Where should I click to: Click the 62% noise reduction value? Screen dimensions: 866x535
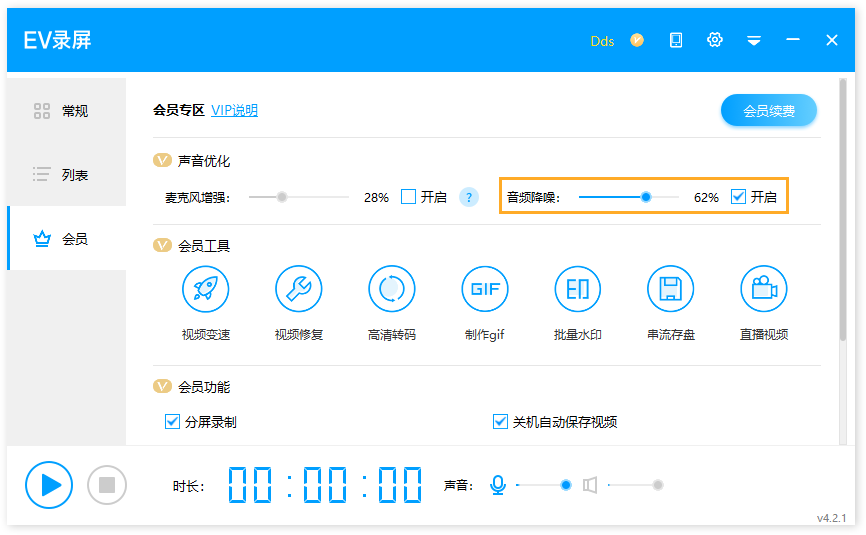tap(706, 198)
